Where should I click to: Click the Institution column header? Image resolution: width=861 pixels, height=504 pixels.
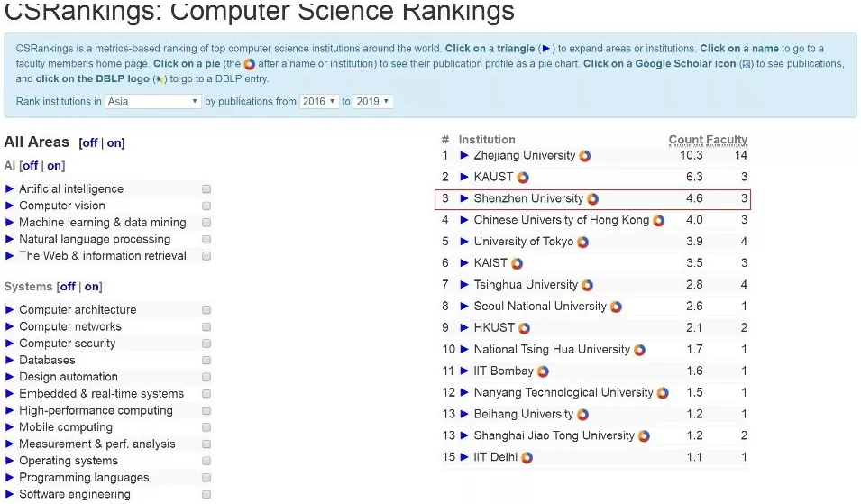[487, 140]
